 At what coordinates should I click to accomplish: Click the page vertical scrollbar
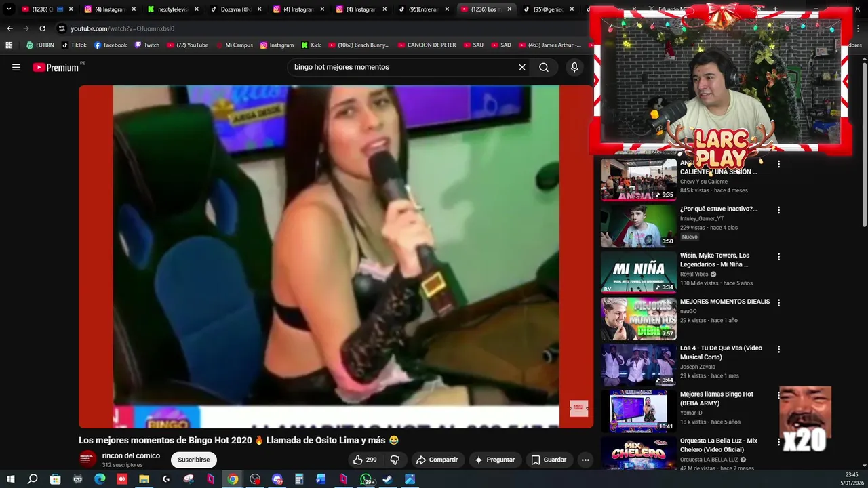pyautogui.click(x=864, y=145)
